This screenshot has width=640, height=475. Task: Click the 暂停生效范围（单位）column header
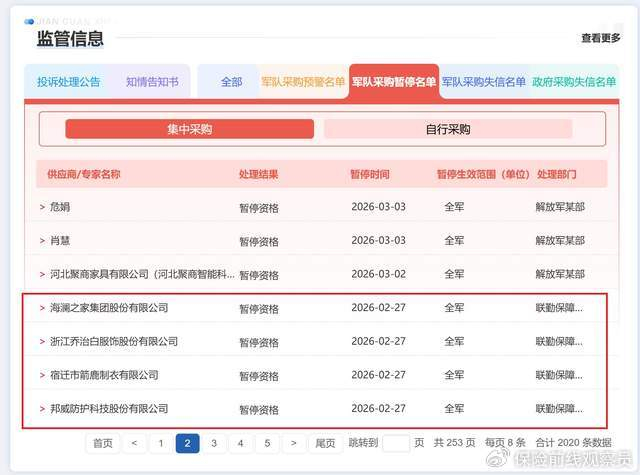coord(483,174)
